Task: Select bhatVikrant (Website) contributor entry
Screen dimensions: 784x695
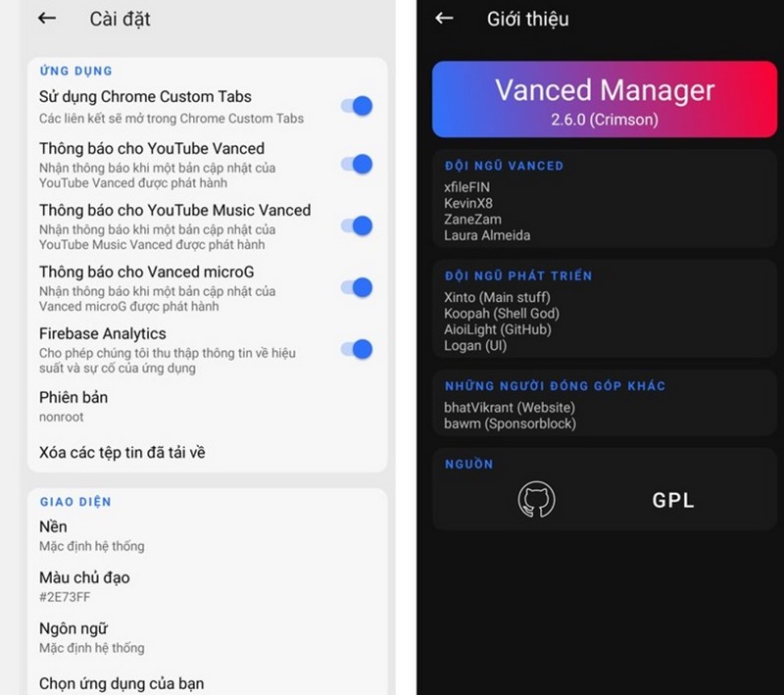Action: click(x=510, y=408)
